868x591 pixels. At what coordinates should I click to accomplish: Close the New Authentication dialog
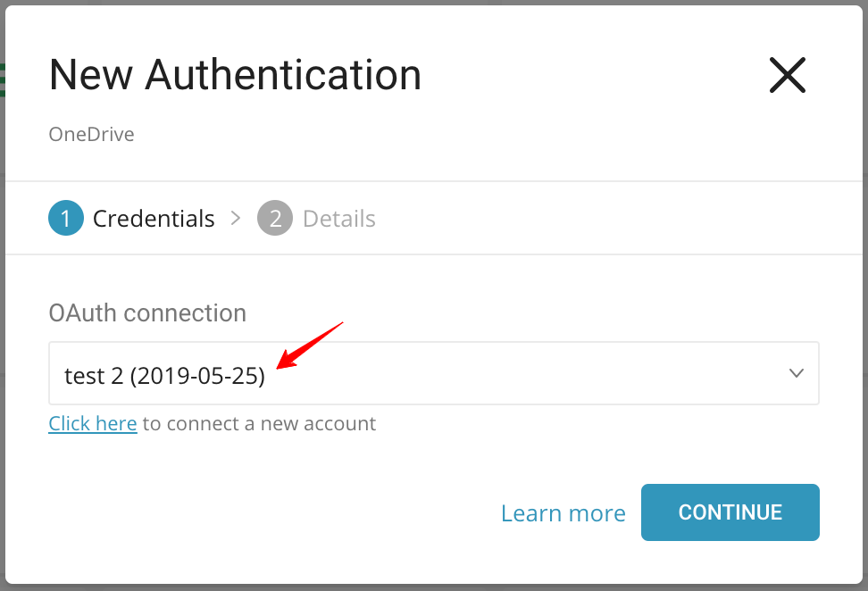[x=787, y=75]
